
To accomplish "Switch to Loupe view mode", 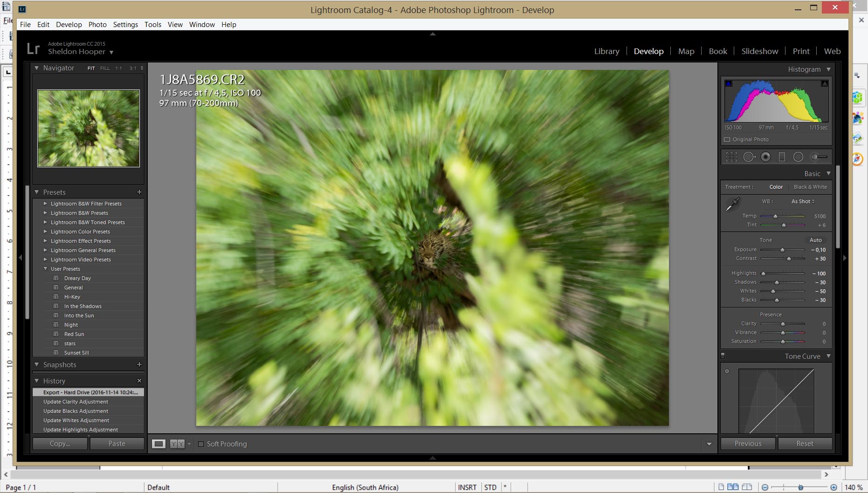I will coord(158,444).
